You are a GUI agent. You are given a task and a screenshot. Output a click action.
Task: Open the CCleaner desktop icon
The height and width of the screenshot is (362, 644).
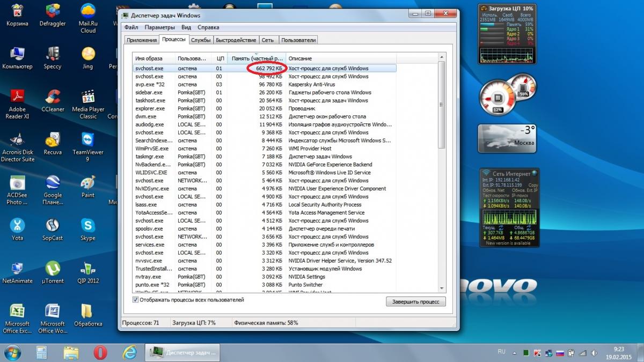pyautogui.click(x=53, y=102)
